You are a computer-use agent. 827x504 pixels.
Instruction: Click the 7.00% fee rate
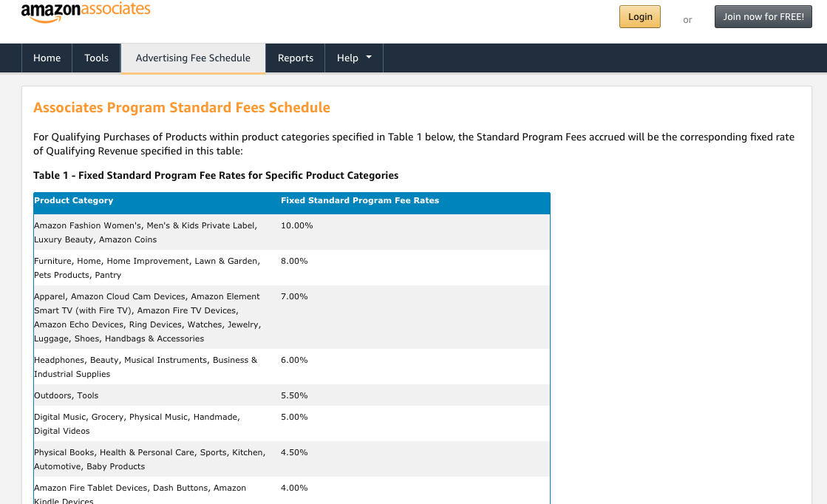(294, 296)
